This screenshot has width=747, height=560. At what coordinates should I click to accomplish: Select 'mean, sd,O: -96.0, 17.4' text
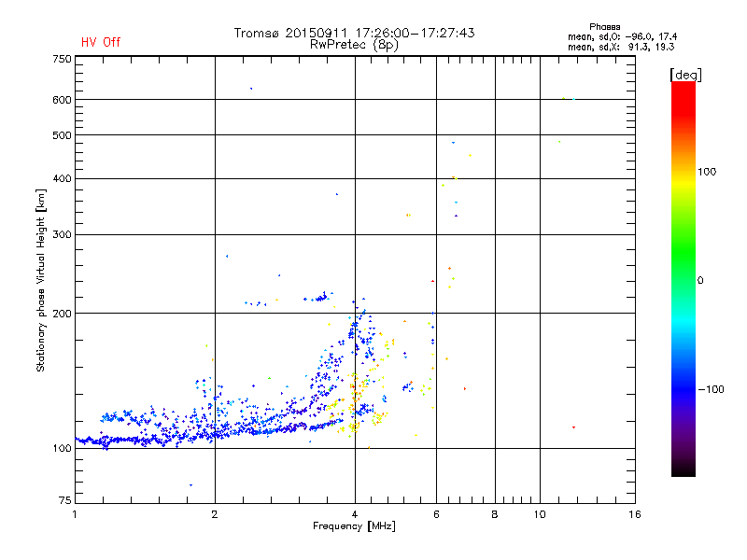click(x=622, y=36)
